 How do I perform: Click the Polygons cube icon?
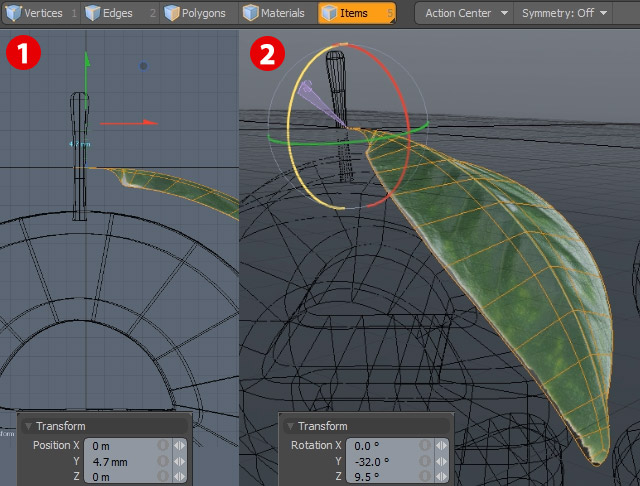point(171,13)
